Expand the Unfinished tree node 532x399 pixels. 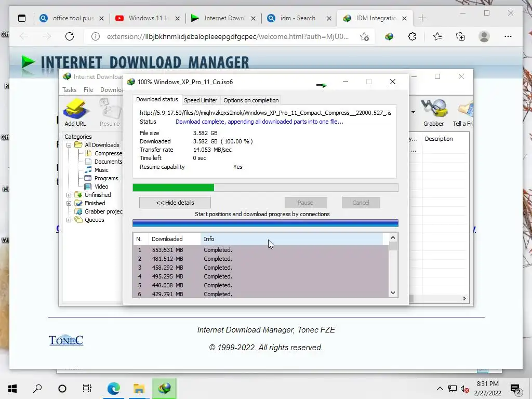click(x=69, y=195)
